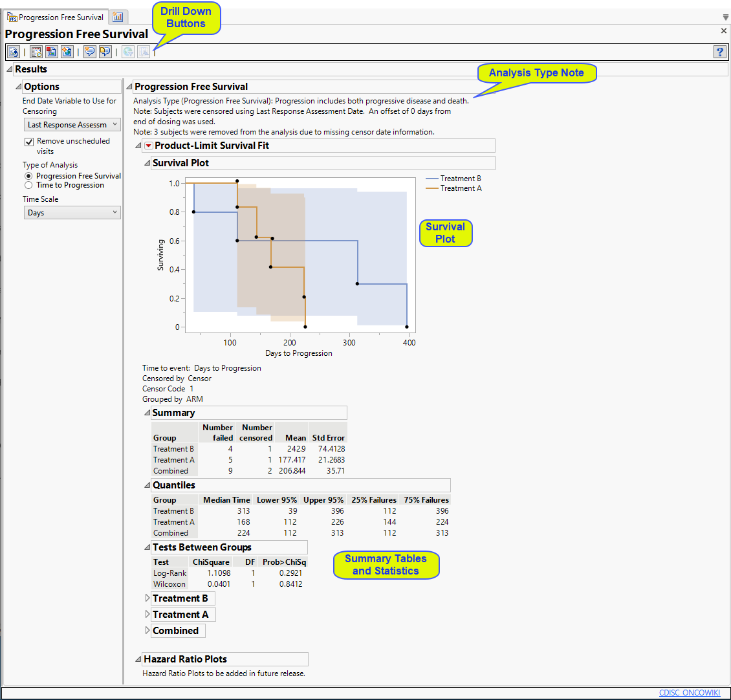731x700 pixels.
Task: Click the Days to Progression axis label
Action: [x=299, y=353]
